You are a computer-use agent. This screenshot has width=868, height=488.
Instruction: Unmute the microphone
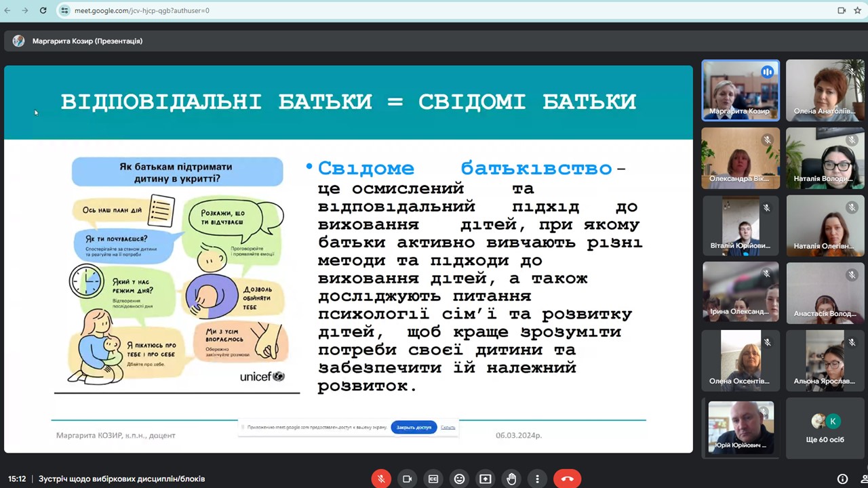381,479
